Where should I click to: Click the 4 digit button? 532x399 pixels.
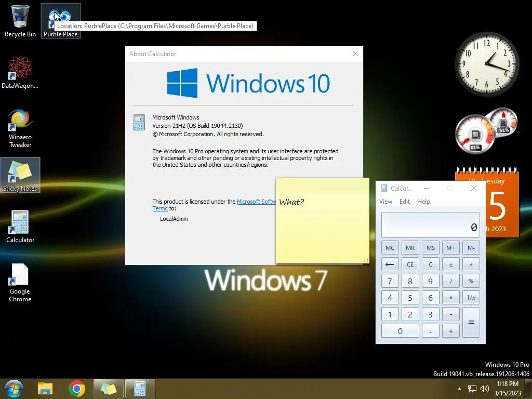click(390, 298)
